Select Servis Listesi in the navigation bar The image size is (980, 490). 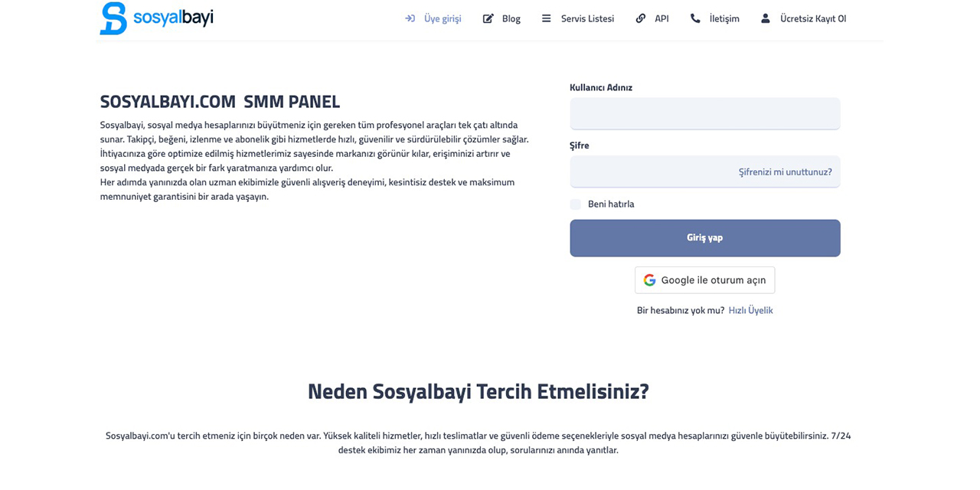tap(587, 18)
